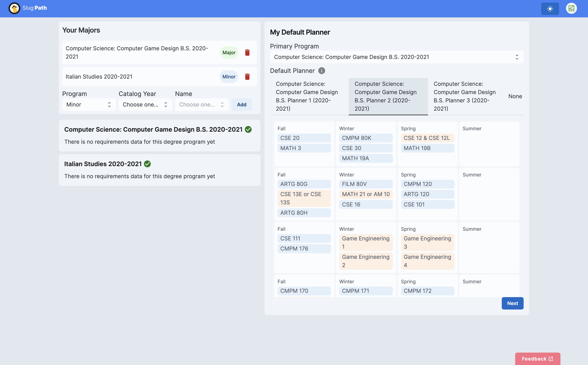Open the Name dropdown

click(x=202, y=105)
